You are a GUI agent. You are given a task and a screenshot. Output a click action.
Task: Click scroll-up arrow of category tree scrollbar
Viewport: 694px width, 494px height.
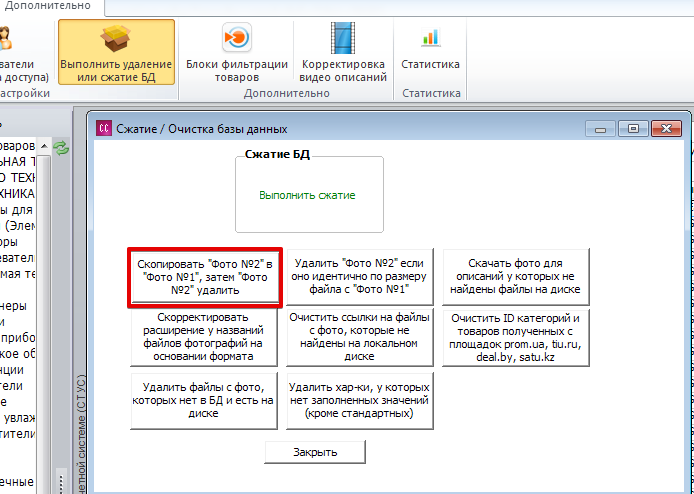(44, 147)
